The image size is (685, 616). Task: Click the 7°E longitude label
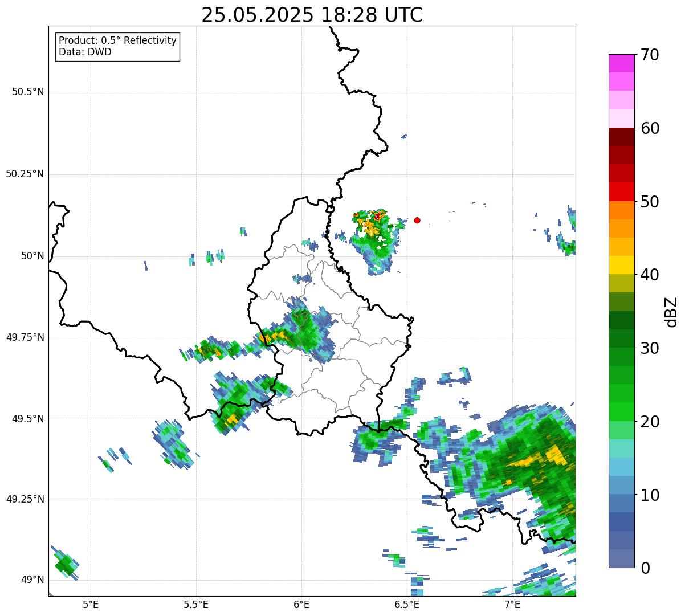[x=512, y=605]
